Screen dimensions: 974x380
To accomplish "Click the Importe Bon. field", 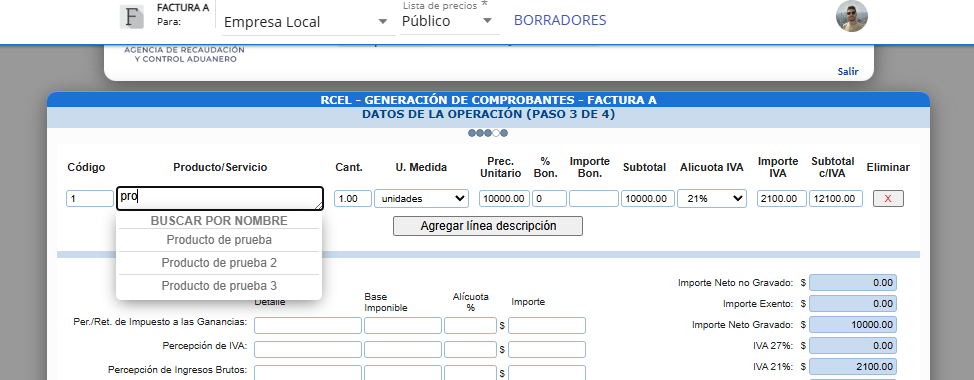I will pyautogui.click(x=594, y=199).
